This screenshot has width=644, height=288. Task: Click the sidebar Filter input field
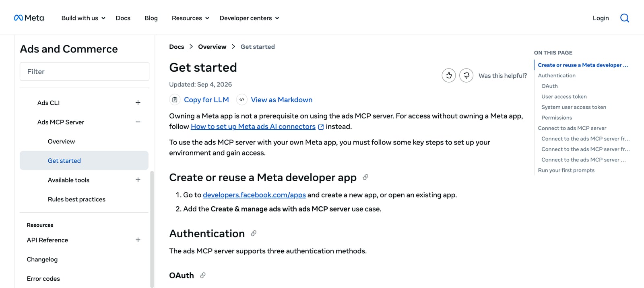[85, 71]
